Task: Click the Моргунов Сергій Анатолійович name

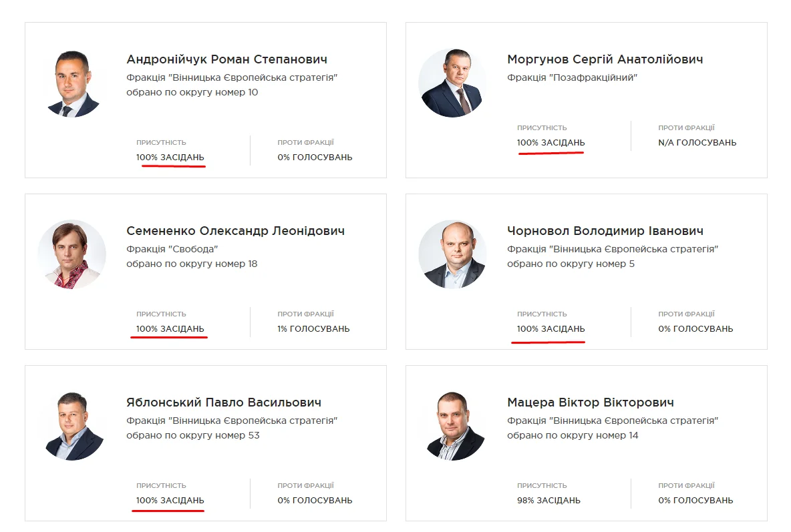Action: pos(605,59)
